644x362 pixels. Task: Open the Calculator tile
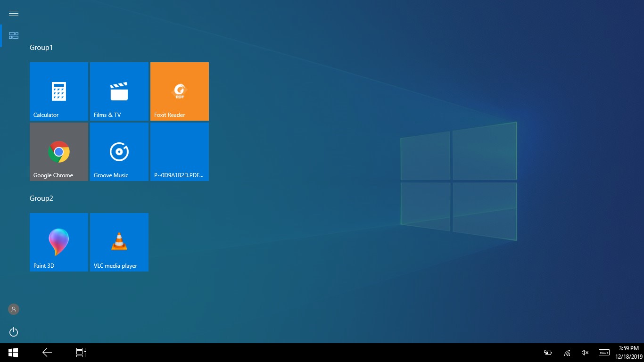tap(59, 91)
